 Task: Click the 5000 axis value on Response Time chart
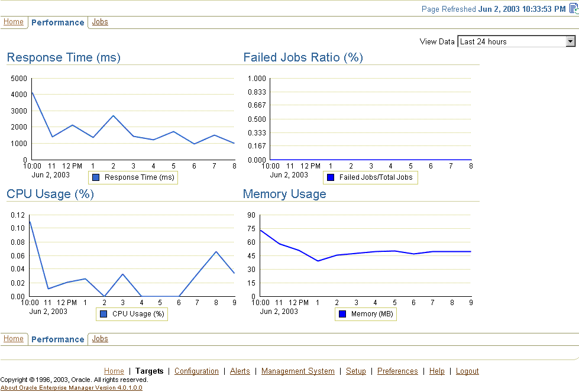(19, 78)
